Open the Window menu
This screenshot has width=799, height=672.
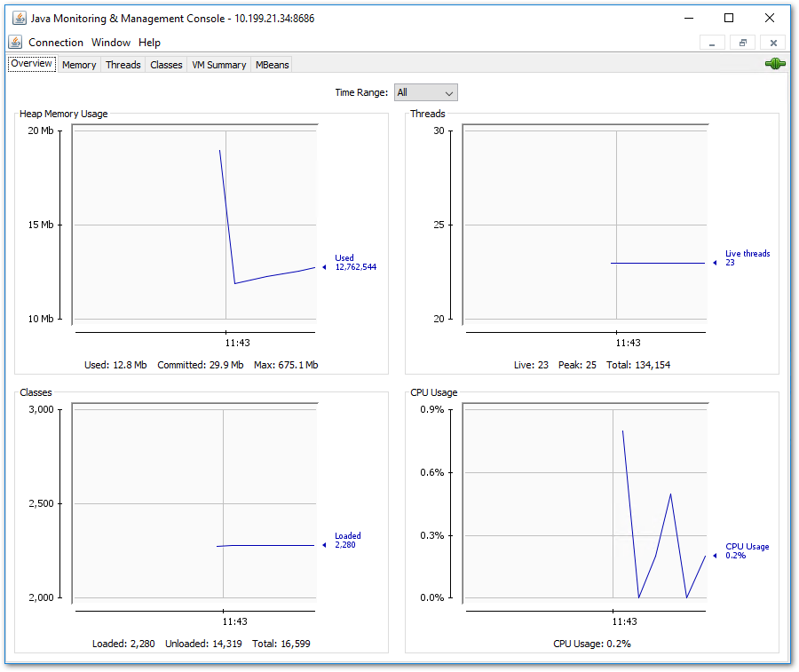click(x=111, y=43)
